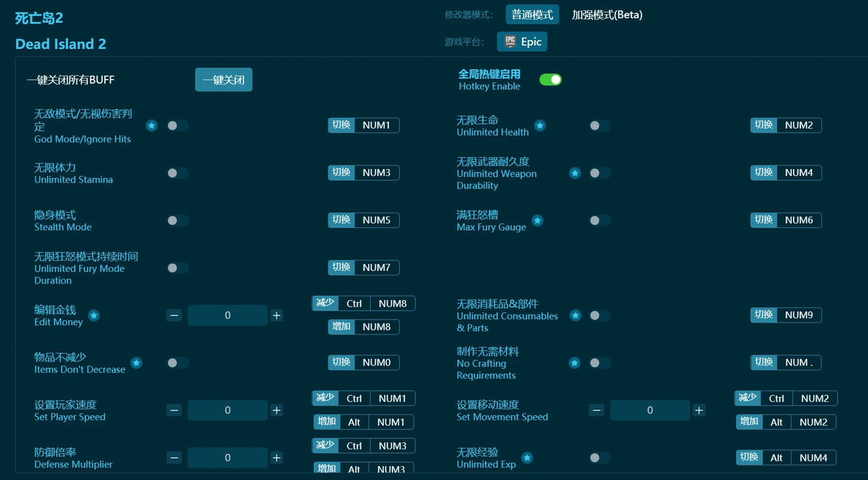Switch on Unlimited Exp toggle
This screenshot has height=480, width=868.
point(600,458)
